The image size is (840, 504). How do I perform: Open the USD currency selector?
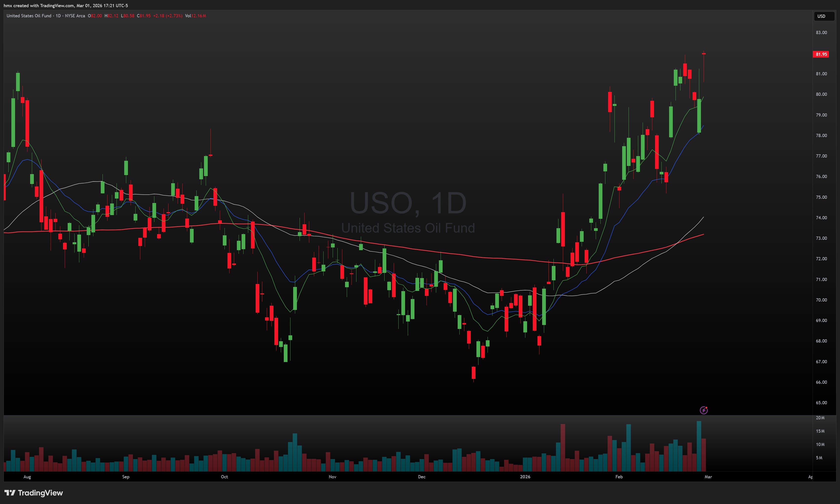point(824,16)
